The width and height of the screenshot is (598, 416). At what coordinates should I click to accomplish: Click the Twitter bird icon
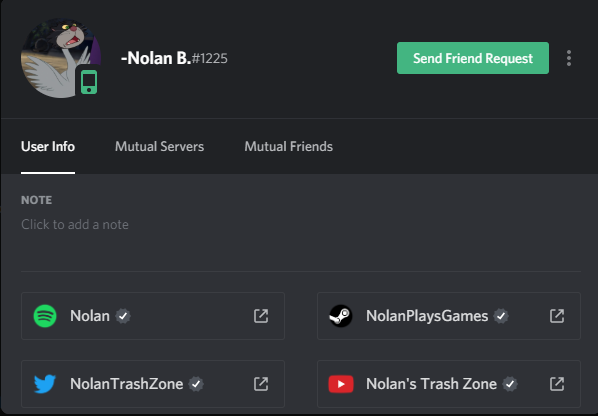tap(45, 384)
